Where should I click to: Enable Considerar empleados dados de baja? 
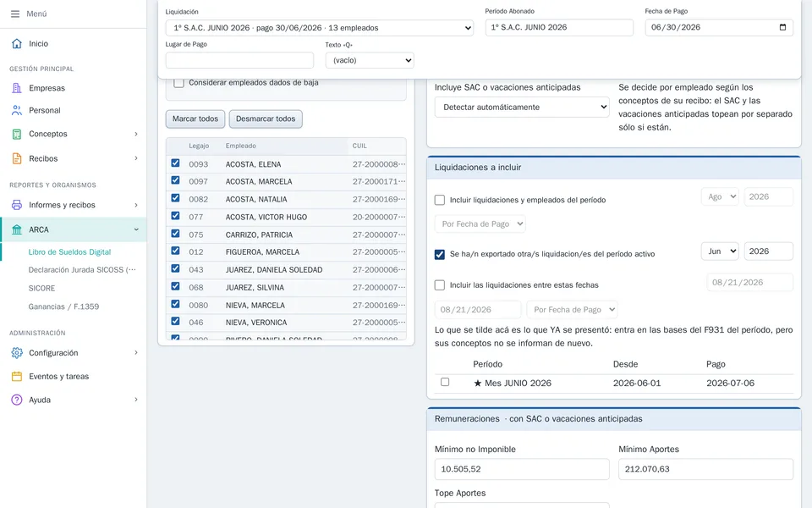[x=178, y=83]
